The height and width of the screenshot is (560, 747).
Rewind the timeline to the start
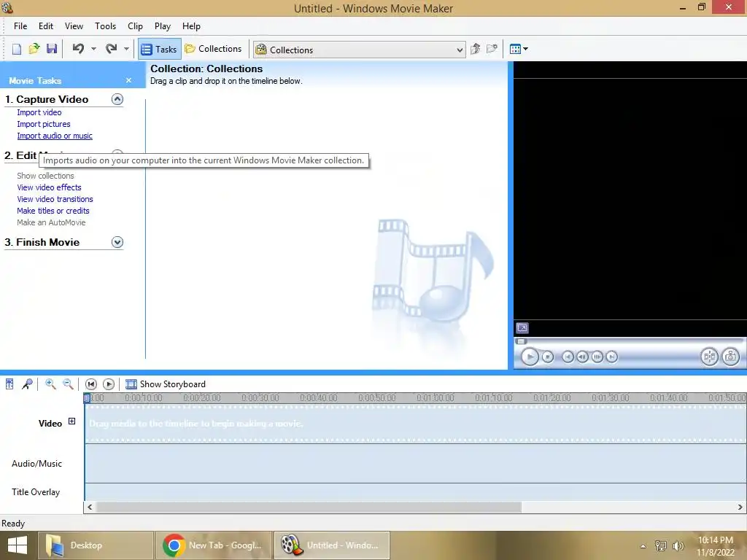point(91,384)
